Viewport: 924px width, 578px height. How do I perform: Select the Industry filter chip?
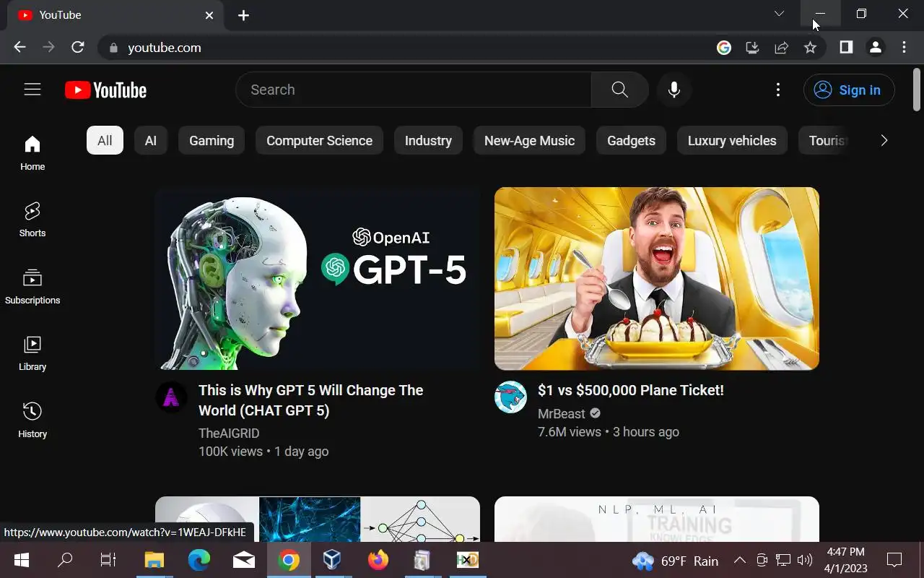pyautogui.click(x=428, y=140)
